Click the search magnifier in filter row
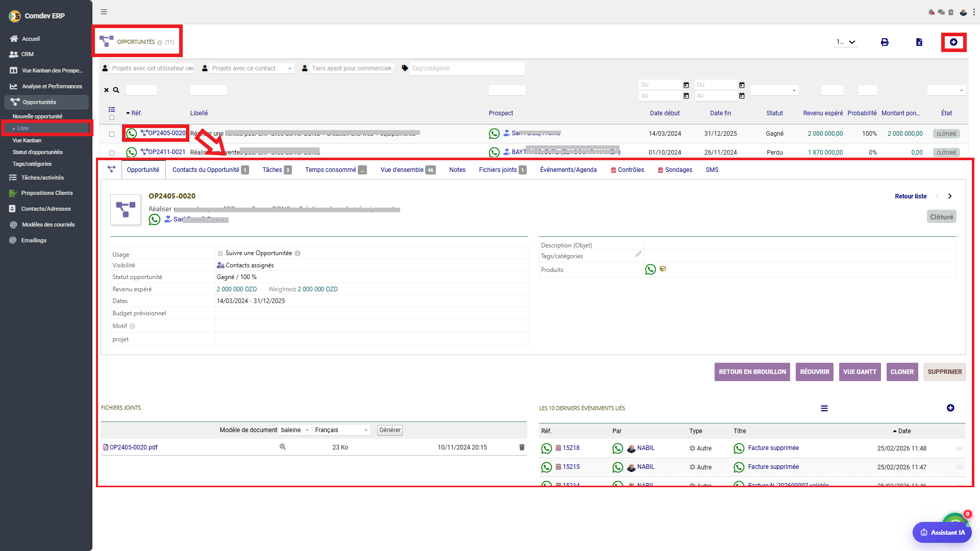This screenshot has width=980, height=551. click(x=116, y=90)
